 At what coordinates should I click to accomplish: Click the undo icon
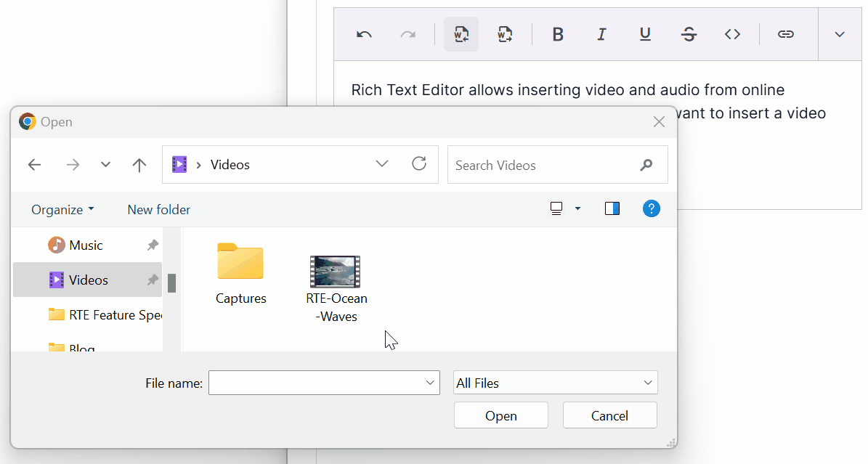tap(363, 33)
